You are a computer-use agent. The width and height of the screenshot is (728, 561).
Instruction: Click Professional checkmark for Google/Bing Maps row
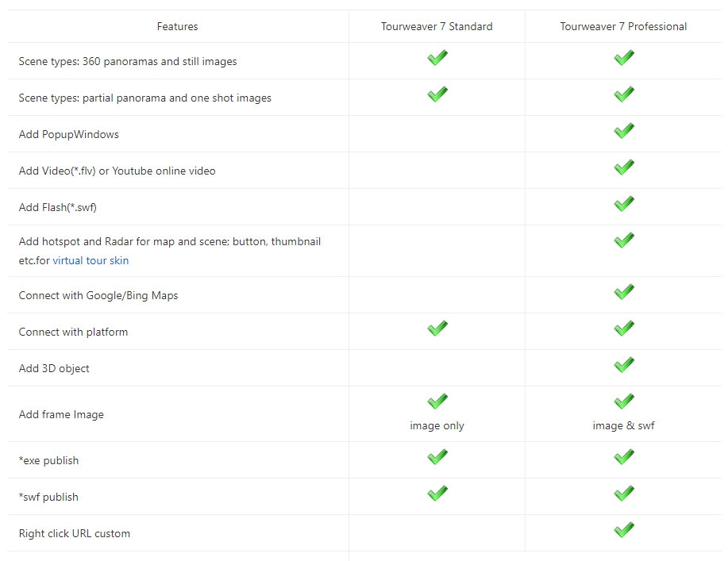tap(624, 292)
